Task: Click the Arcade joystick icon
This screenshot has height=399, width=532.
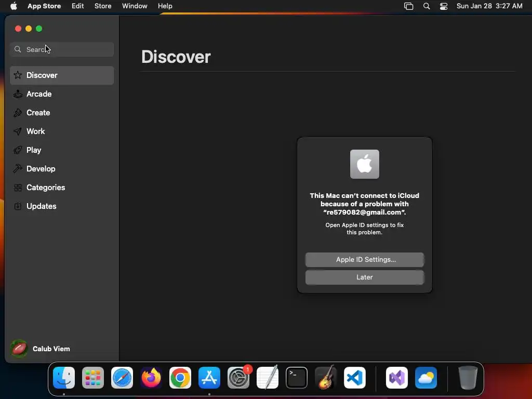Action: tap(18, 94)
